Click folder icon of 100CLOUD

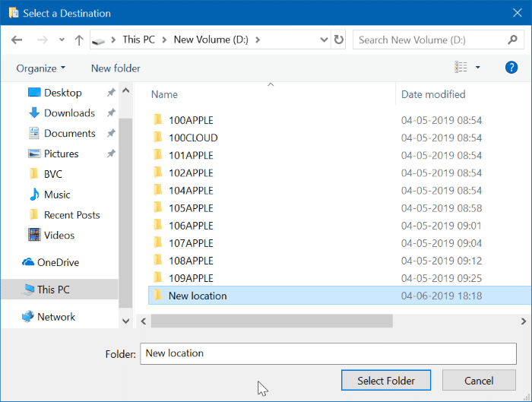pyautogui.click(x=158, y=137)
